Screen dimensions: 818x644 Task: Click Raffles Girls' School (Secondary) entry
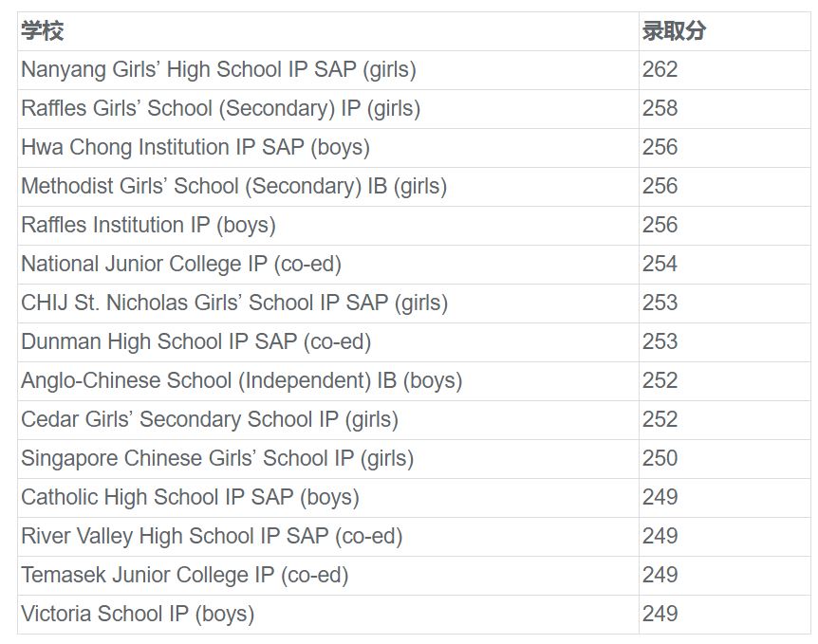(x=220, y=109)
